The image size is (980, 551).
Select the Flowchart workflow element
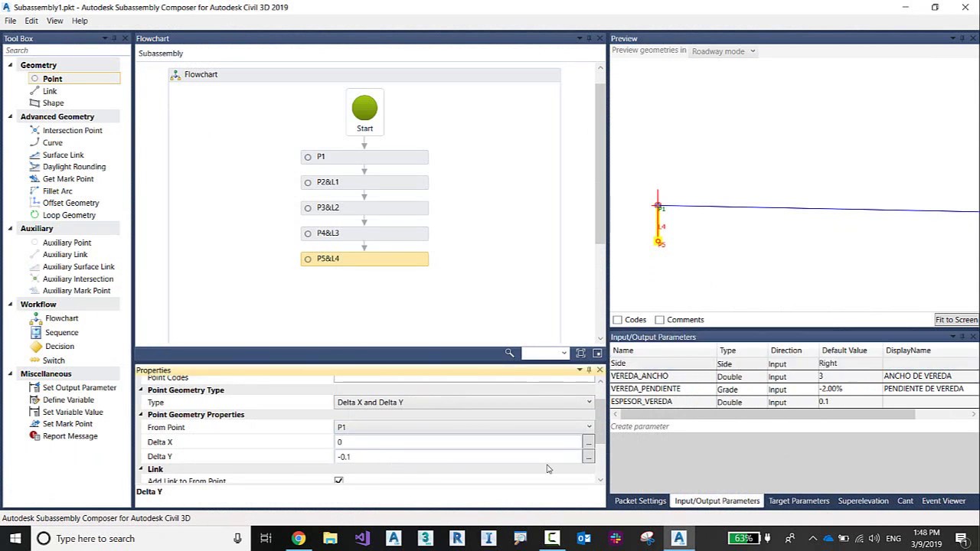(61, 318)
